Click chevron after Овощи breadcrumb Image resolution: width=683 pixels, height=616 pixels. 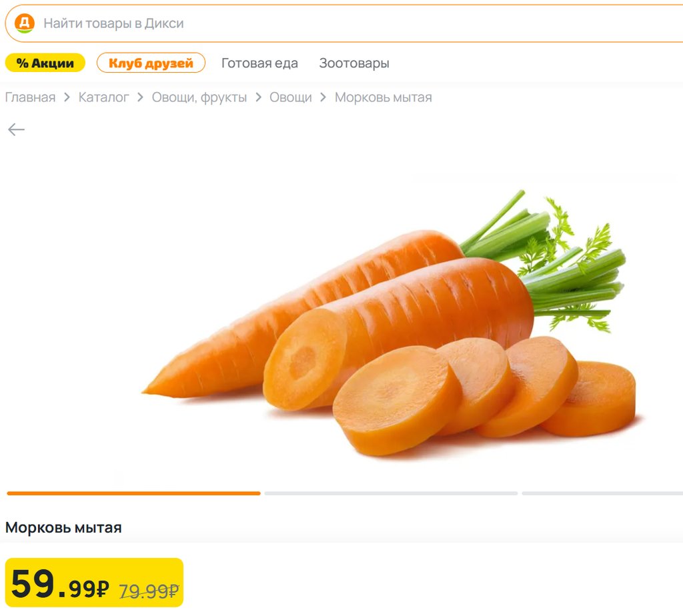point(323,97)
